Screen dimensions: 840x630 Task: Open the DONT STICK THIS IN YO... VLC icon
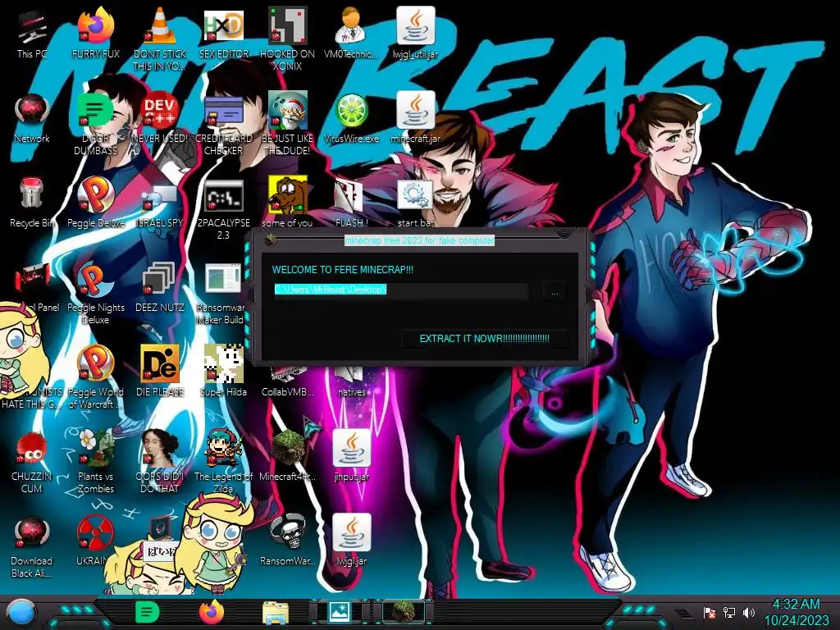160,38
